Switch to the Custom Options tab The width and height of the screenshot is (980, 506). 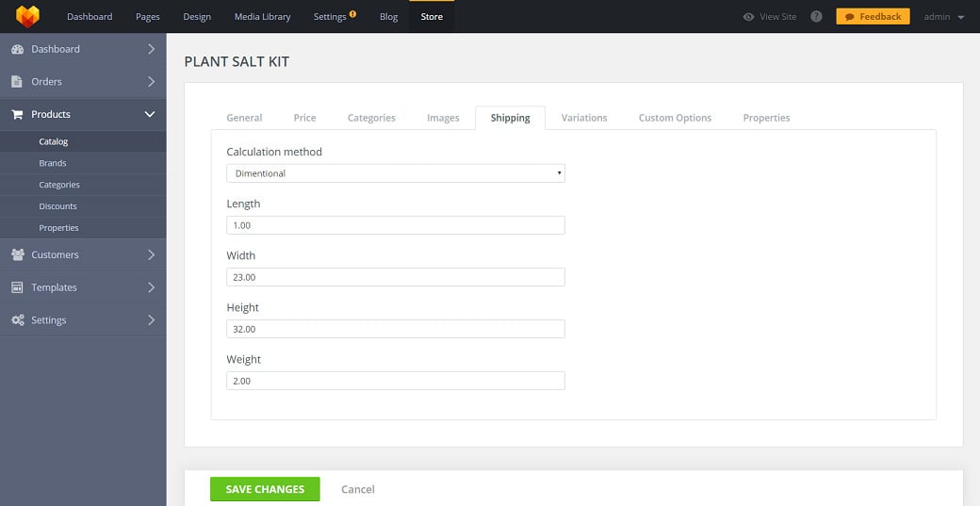pos(675,118)
